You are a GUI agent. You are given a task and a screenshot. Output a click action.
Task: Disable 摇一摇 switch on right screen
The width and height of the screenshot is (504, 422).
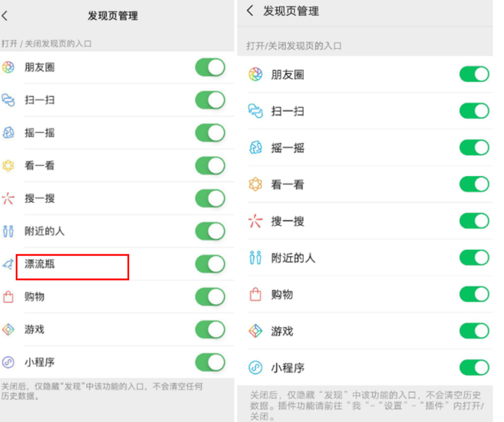click(x=474, y=147)
